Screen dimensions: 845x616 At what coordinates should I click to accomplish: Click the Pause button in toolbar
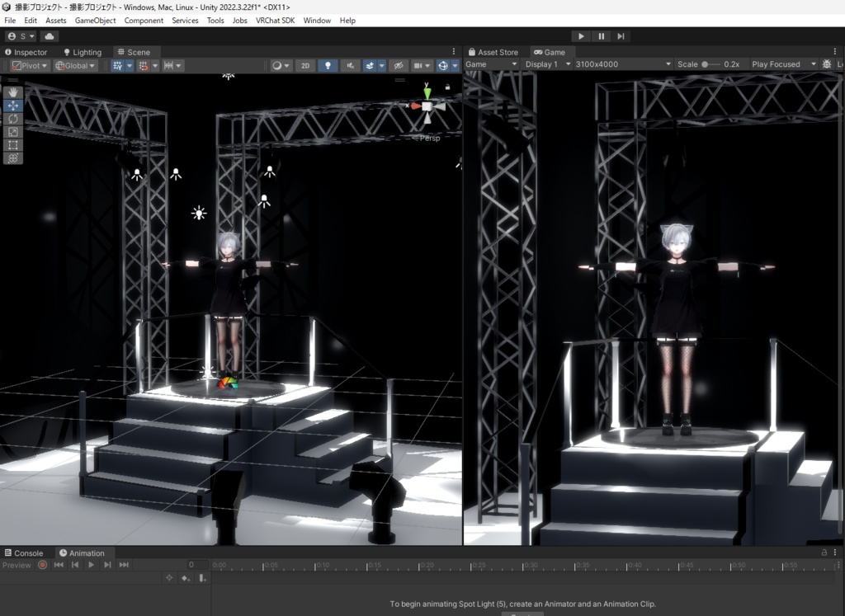tap(601, 36)
